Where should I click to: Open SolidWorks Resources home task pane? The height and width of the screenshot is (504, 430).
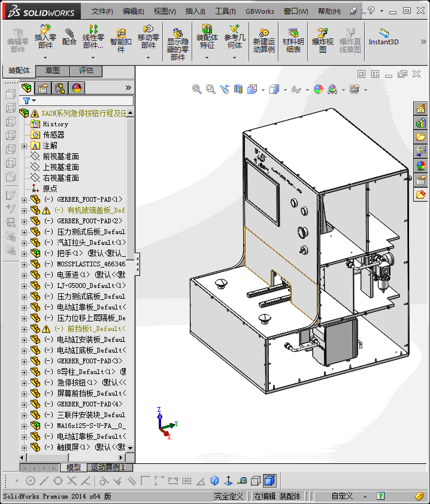(x=420, y=109)
